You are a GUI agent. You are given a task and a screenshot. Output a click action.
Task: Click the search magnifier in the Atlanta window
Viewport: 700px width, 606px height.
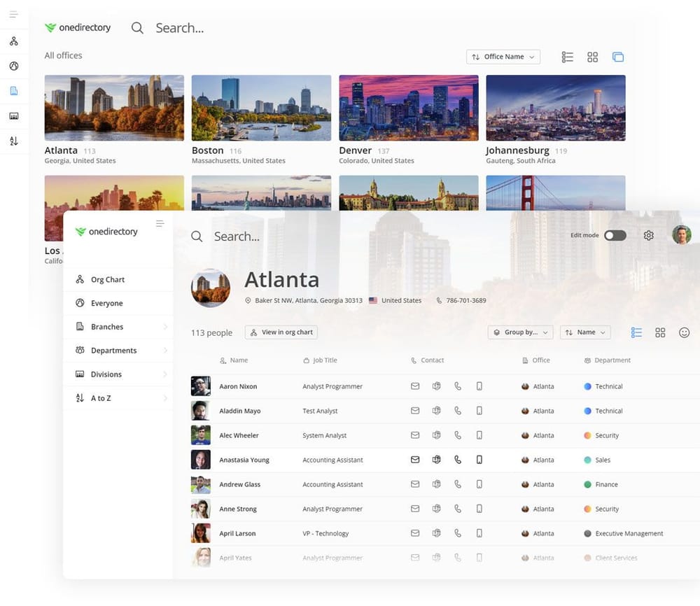(x=196, y=237)
